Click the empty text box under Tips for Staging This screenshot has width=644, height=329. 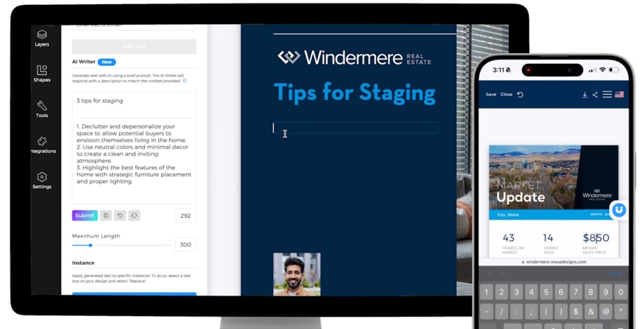tap(355, 128)
